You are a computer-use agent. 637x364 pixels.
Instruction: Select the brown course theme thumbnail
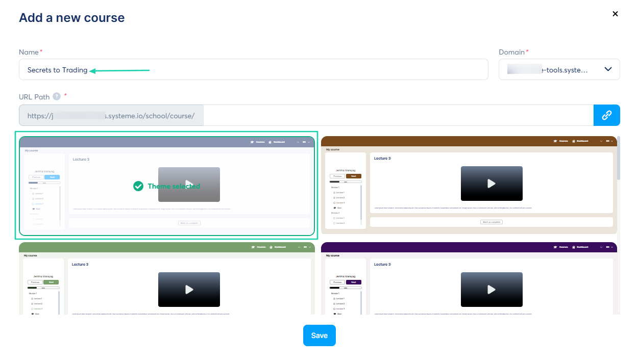point(469,185)
